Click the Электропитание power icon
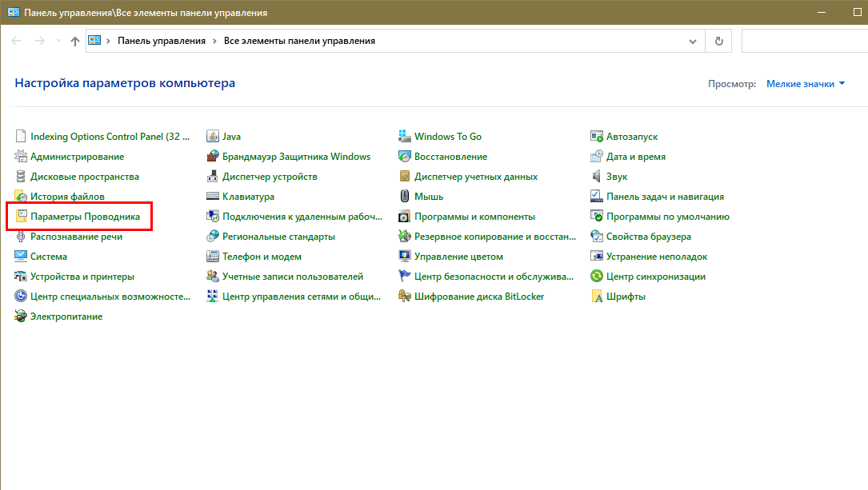The image size is (868, 490). click(21, 317)
